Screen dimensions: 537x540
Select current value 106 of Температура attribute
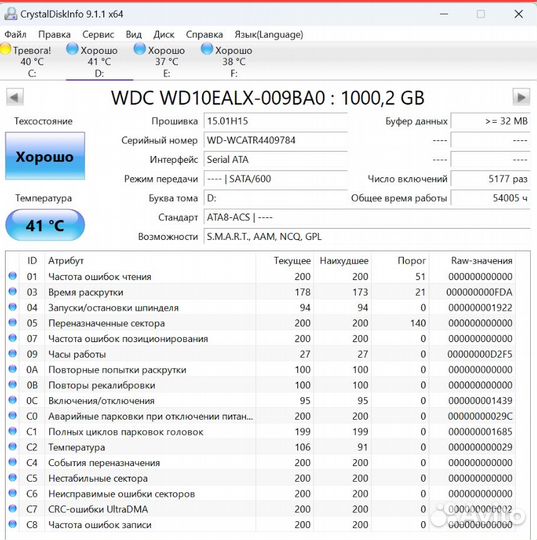(302, 447)
